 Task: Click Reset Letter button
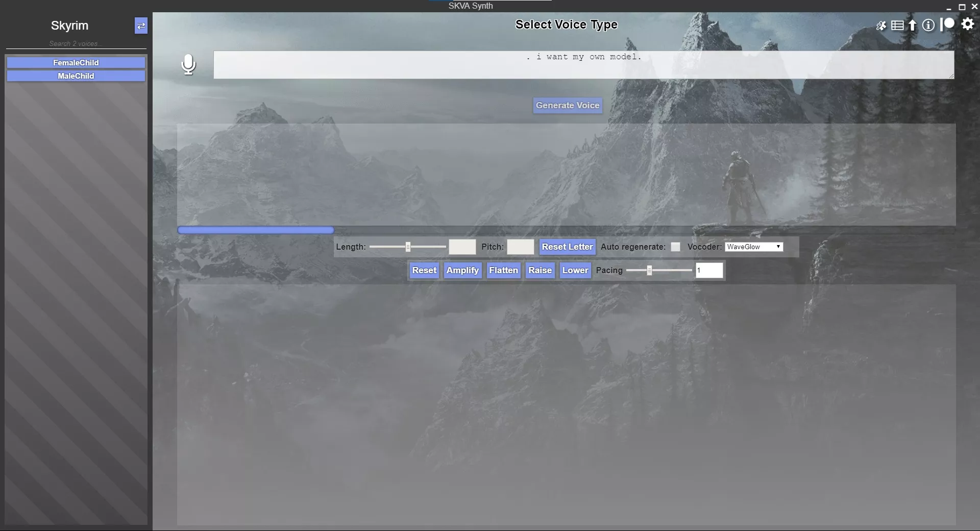click(567, 247)
